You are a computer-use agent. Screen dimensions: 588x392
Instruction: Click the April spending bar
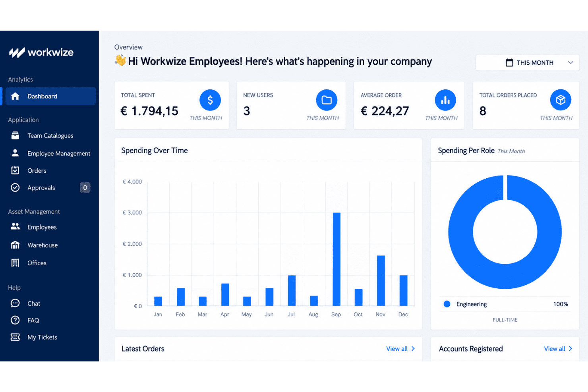point(225,294)
